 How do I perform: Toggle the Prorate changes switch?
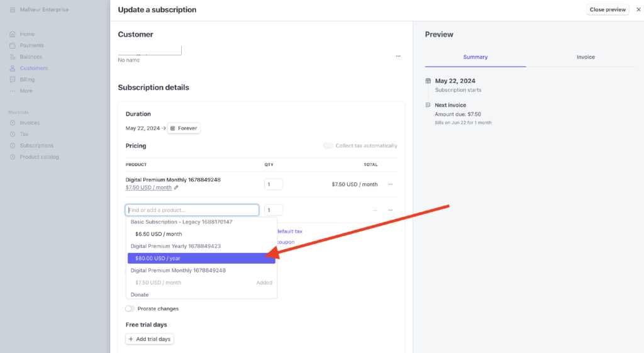[x=130, y=308]
